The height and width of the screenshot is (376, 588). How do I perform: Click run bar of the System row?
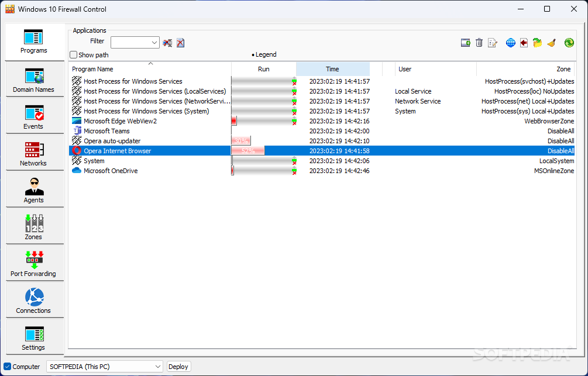pos(264,161)
